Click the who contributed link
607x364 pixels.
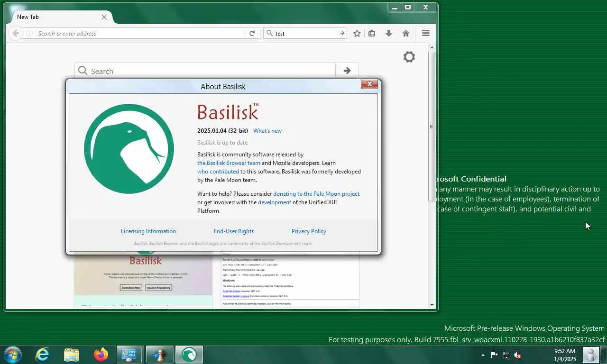tap(218, 172)
